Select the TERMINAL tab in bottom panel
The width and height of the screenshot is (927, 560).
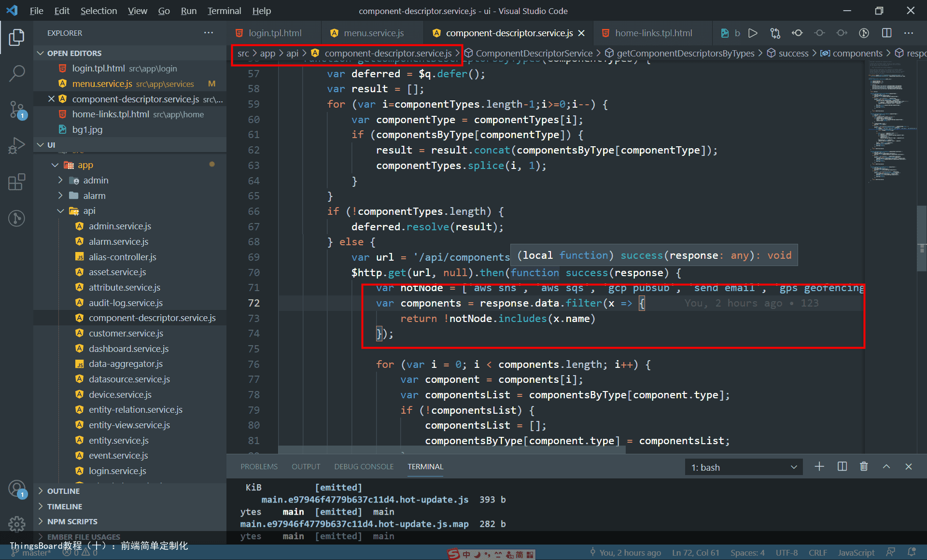pyautogui.click(x=424, y=467)
